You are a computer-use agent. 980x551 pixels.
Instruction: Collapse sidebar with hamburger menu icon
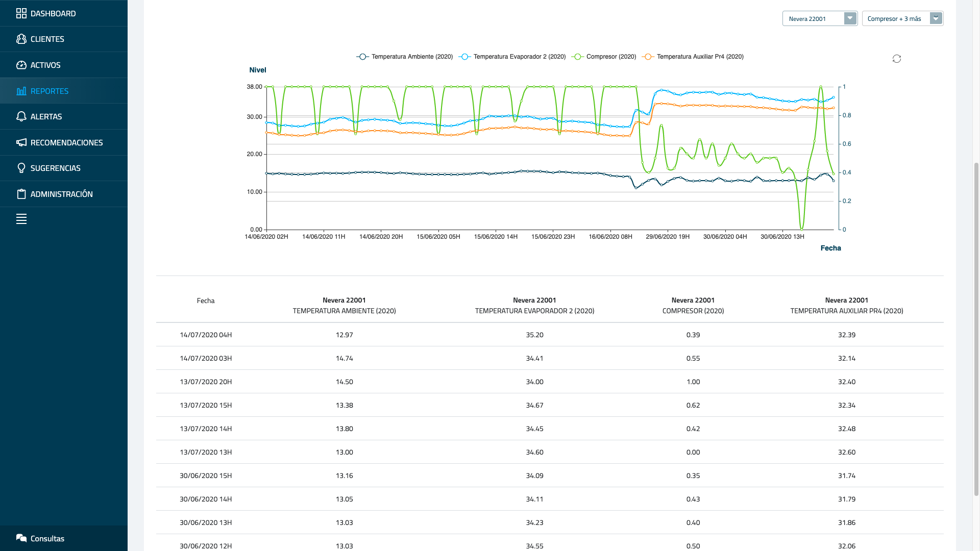tap(21, 219)
